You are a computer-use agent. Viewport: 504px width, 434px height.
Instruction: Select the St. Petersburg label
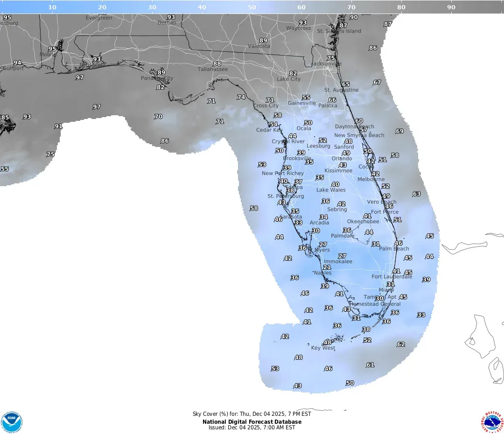point(287,196)
